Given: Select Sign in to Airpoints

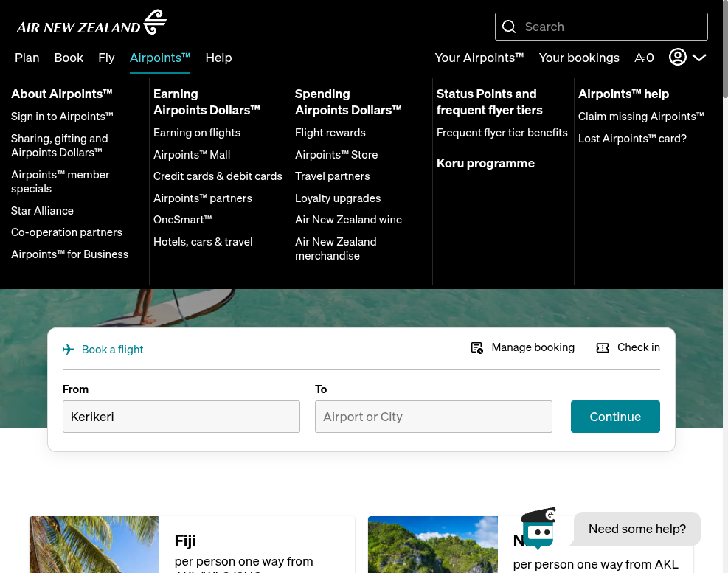Looking at the screenshot, I should [62, 116].
